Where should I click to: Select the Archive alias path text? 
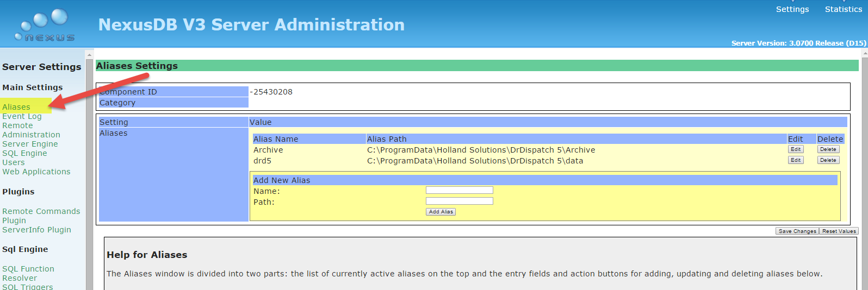[481, 150]
